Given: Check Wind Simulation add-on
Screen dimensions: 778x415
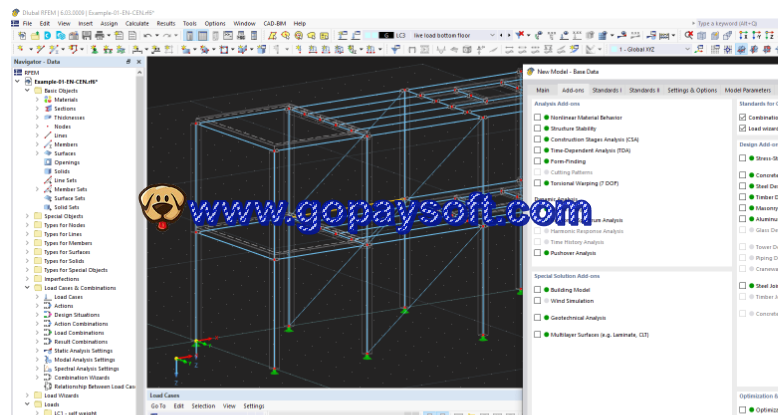Looking at the screenshot, I should click(x=537, y=300).
